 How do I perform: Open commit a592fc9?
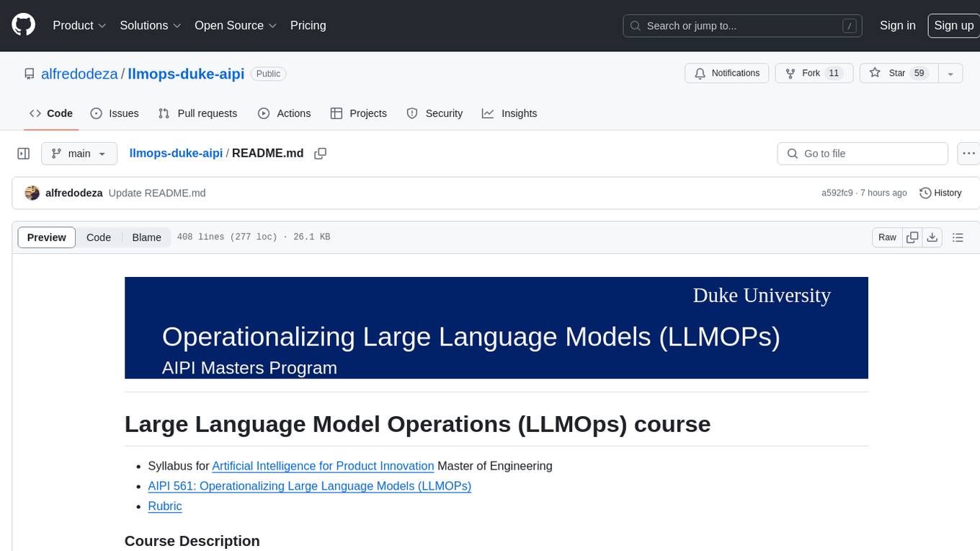[837, 193]
